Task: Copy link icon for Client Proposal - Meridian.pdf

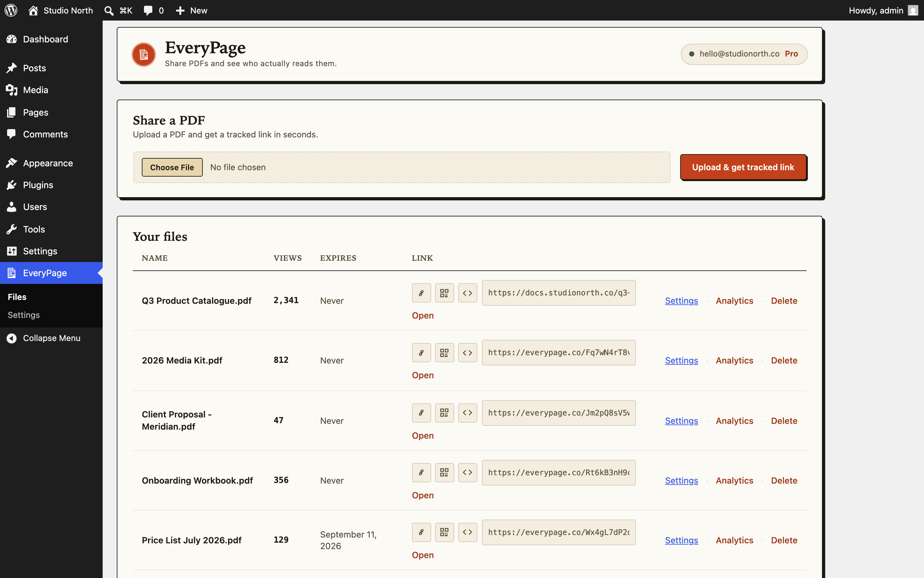Action: pos(422,413)
